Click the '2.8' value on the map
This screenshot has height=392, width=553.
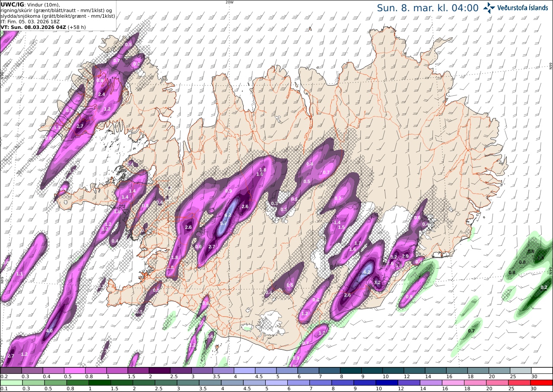pyautogui.click(x=347, y=295)
